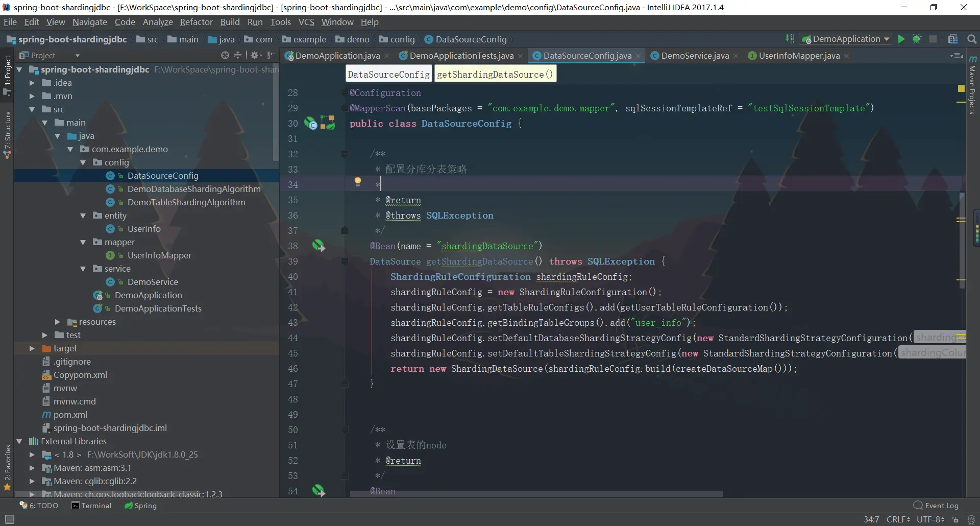Click the intention lightbulb on line 34
The width and height of the screenshot is (980, 526).
358,181
